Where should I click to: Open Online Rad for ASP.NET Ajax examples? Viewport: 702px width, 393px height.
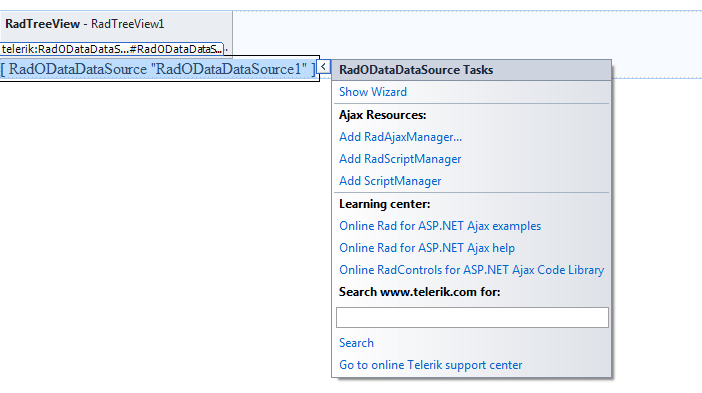(440, 226)
